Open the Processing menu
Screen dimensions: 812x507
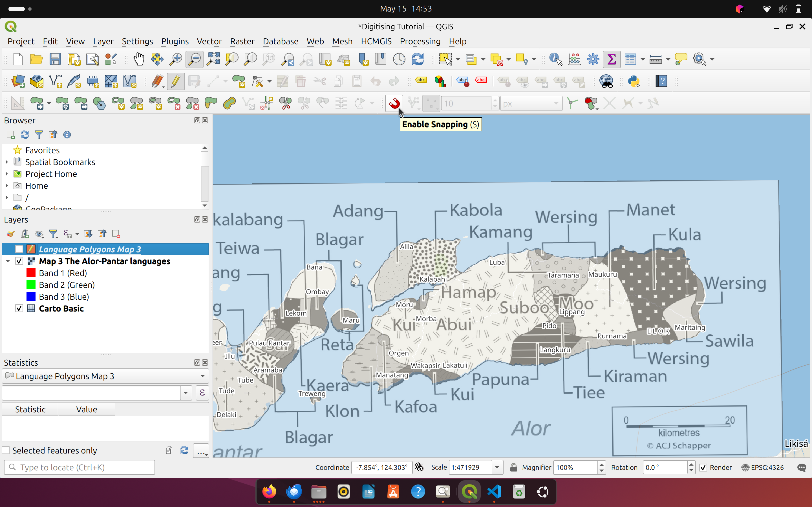pos(420,41)
